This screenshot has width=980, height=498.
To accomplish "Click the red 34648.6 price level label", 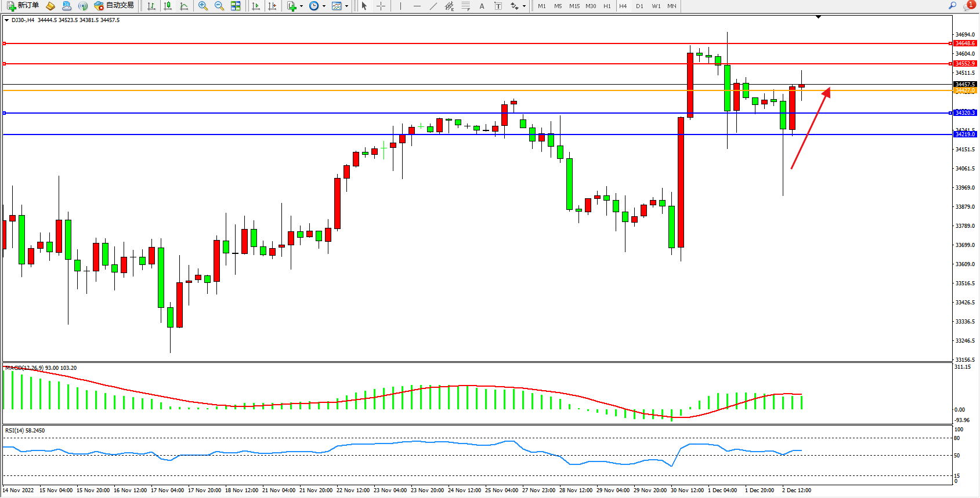I will pyautogui.click(x=965, y=43).
